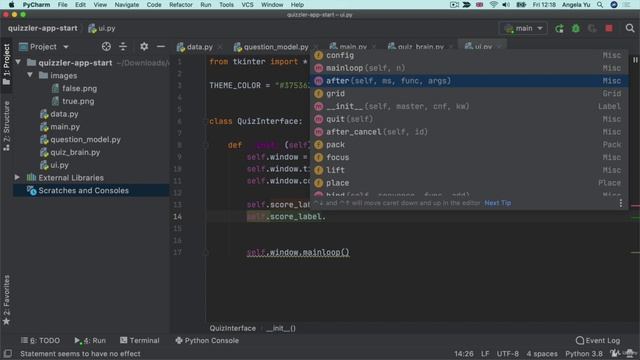Choose focus from the completion list
The image size is (640, 360).
(469, 157)
